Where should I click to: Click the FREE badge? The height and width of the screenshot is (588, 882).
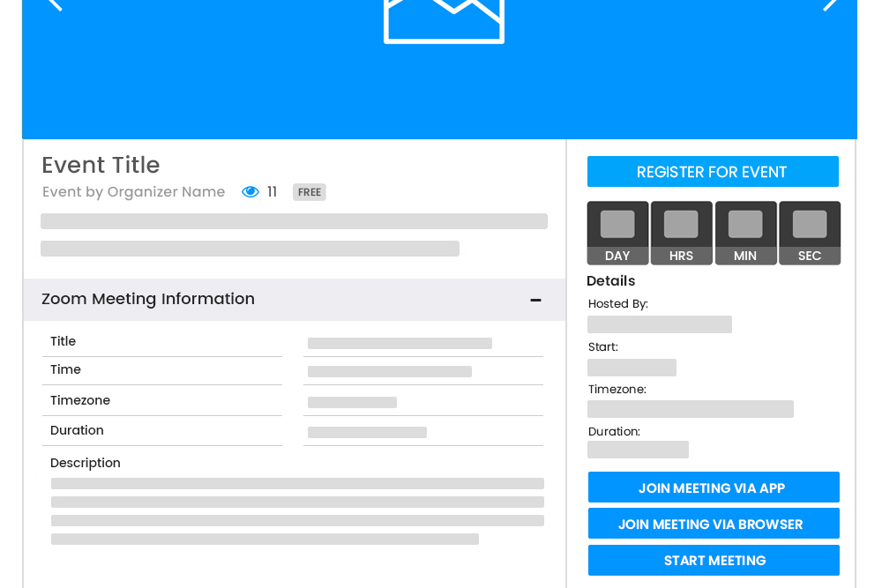(x=309, y=191)
